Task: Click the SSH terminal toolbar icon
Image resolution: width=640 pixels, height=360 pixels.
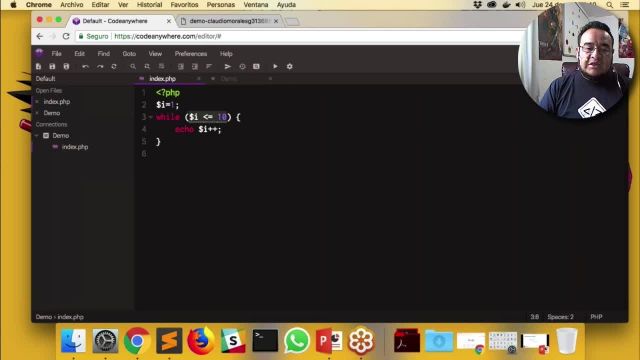Action: (256, 67)
